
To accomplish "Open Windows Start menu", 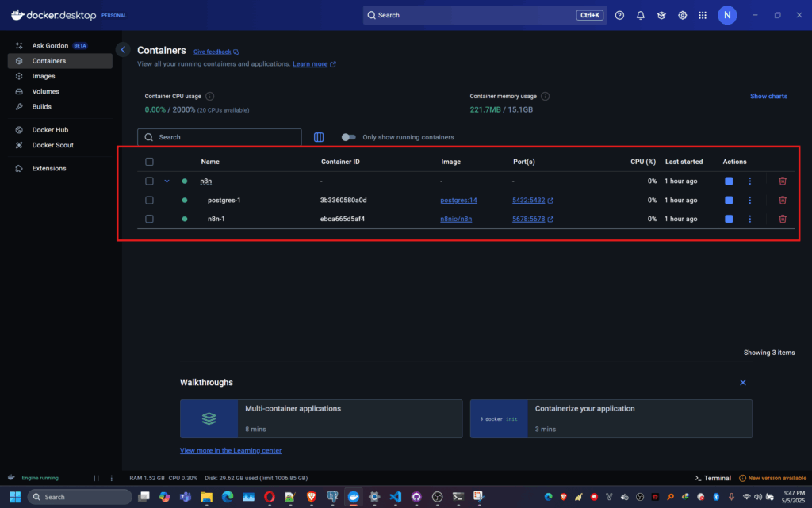I will tap(15, 497).
